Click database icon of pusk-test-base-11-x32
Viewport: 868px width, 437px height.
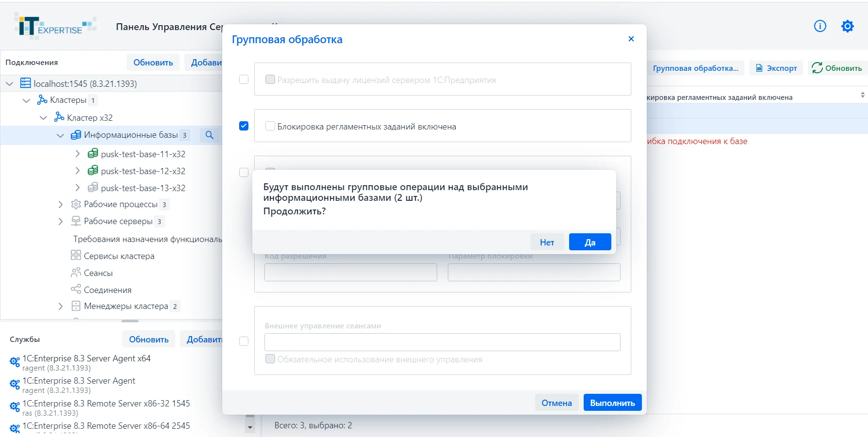coord(93,154)
